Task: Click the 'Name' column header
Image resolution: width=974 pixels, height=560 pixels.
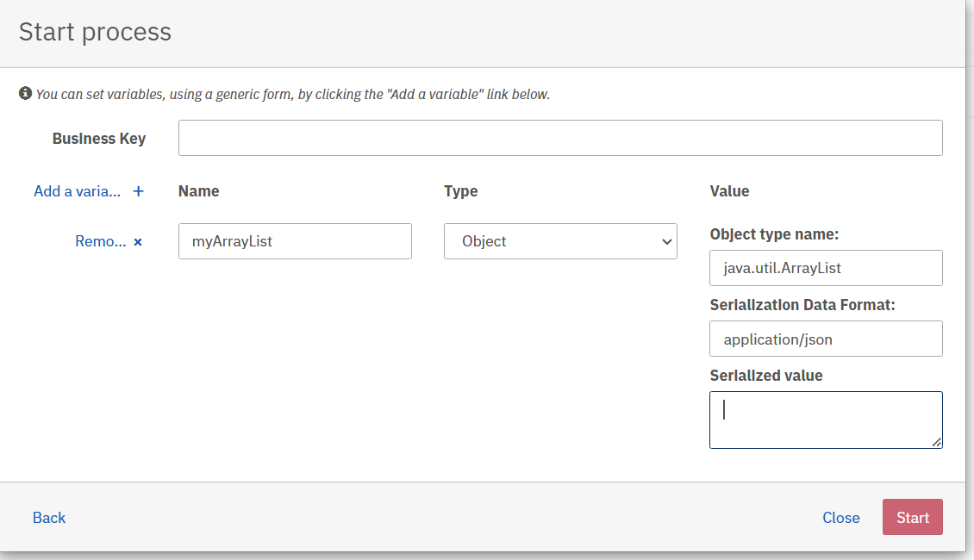Action: [199, 191]
